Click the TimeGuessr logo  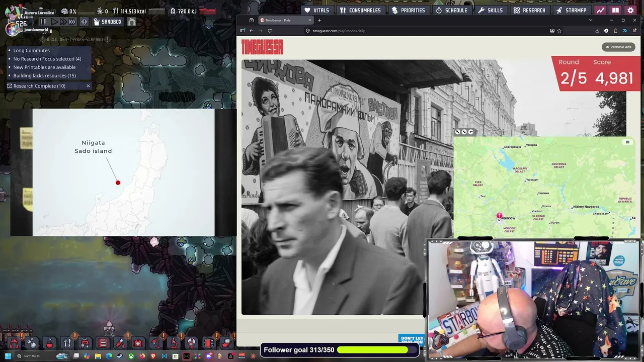click(x=262, y=47)
